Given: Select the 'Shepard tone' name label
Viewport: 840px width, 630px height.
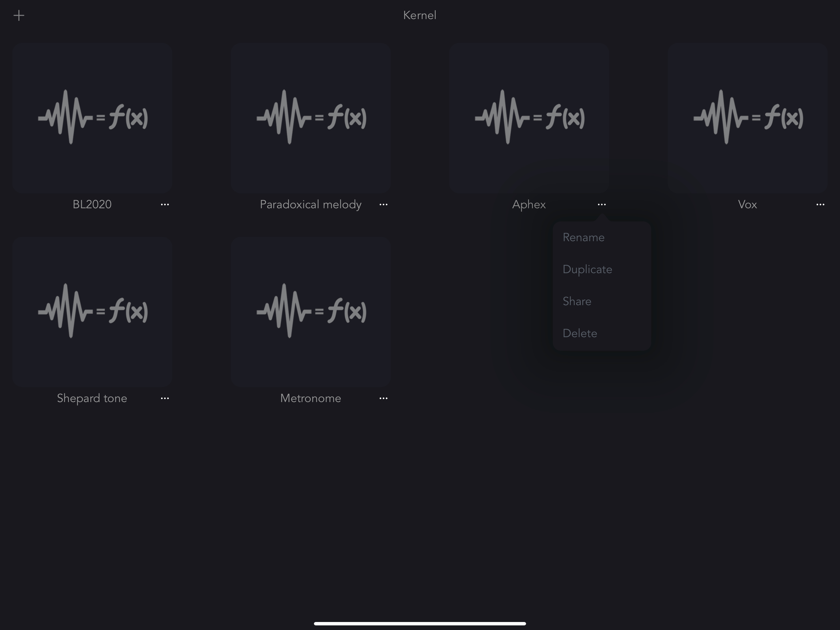Looking at the screenshot, I should (x=92, y=398).
